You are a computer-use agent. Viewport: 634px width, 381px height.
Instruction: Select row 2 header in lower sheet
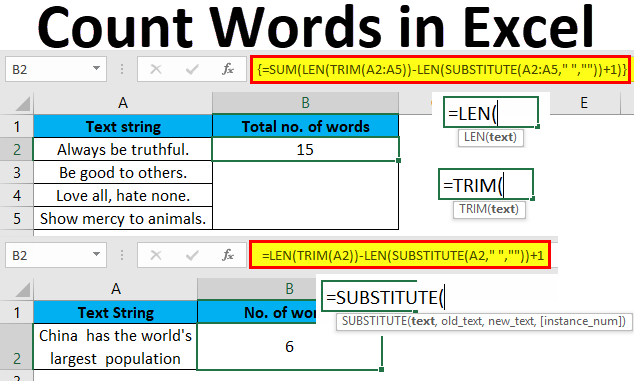pyautogui.click(x=17, y=347)
